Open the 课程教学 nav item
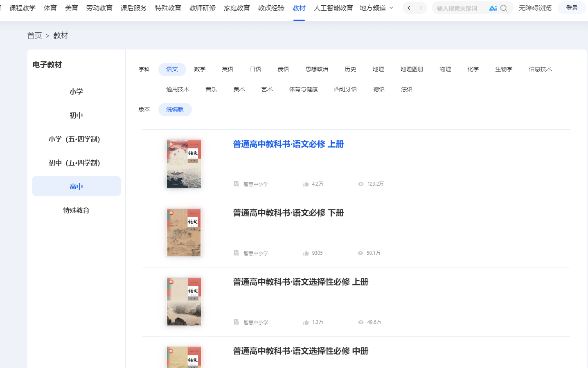Image resolution: width=588 pixels, height=368 pixels. coord(23,8)
